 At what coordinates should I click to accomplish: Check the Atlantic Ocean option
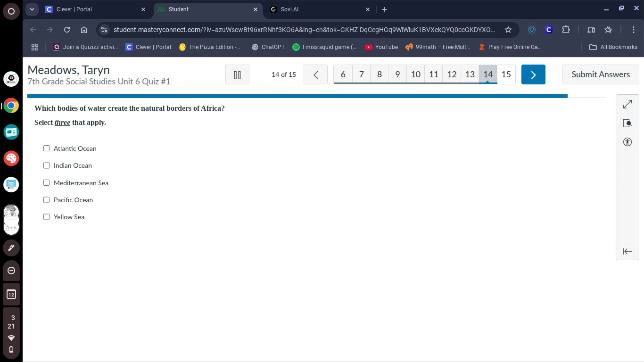pyautogui.click(x=46, y=148)
